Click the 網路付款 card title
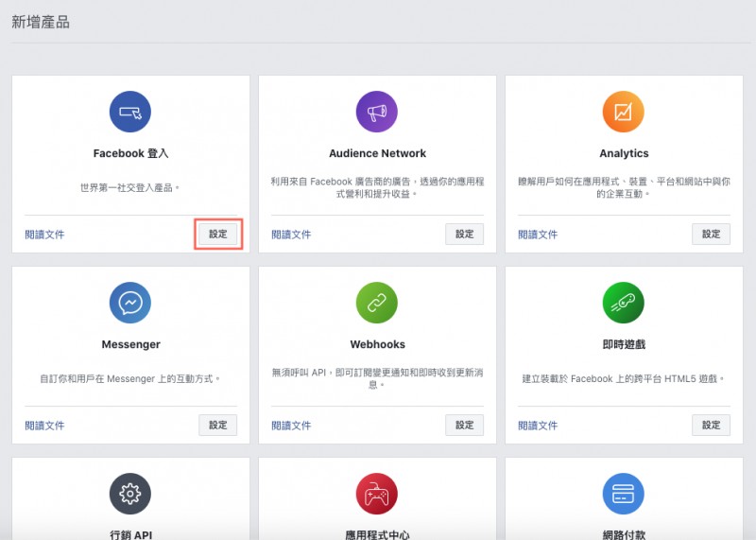Image resolution: width=756 pixels, height=540 pixels. coord(624,534)
